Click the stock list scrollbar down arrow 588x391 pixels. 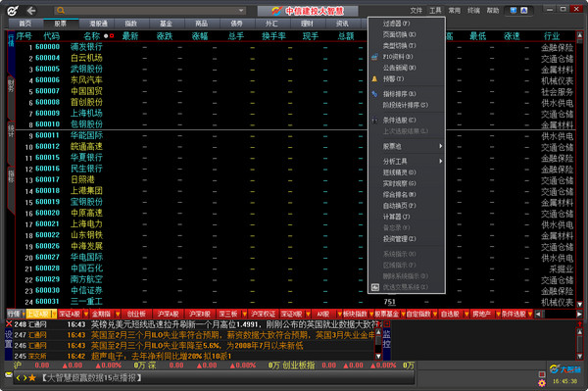(580, 304)
